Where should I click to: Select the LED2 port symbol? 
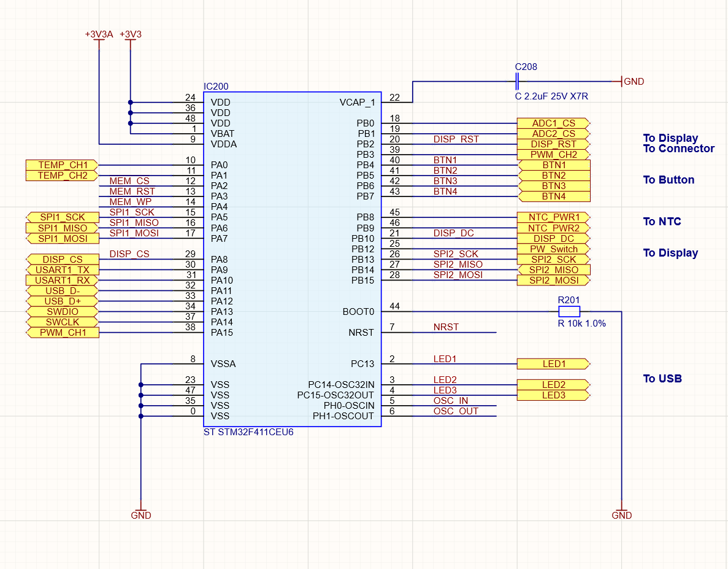point(553,385)
